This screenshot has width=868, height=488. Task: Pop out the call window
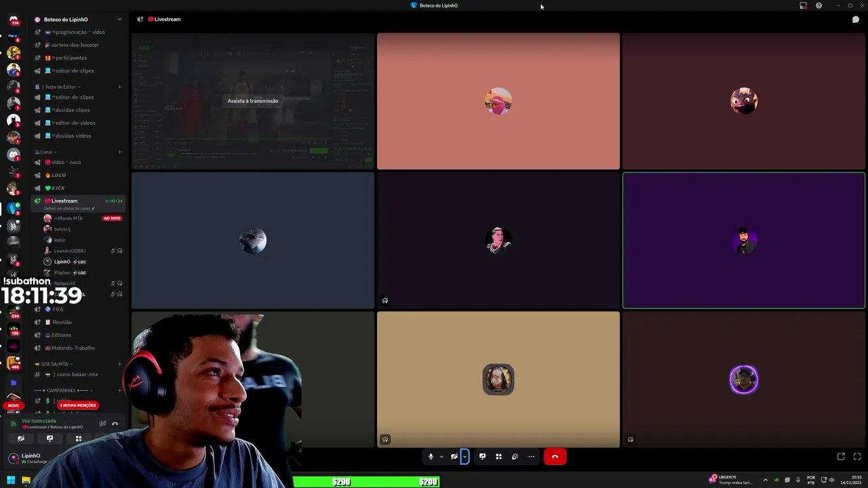[841, 457]
